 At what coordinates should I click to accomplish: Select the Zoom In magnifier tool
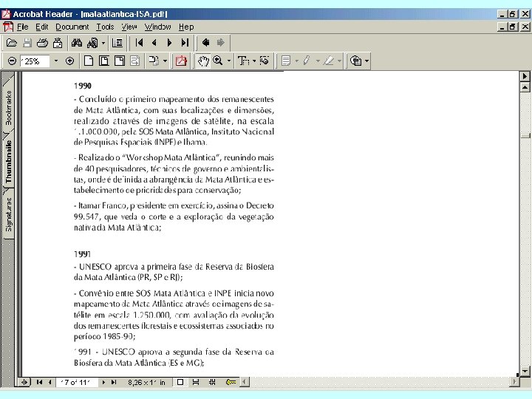click(218, 61)
